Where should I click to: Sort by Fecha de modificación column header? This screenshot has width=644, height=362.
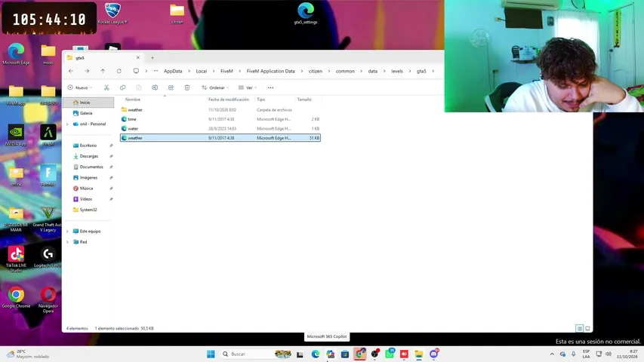click(229, 100)
